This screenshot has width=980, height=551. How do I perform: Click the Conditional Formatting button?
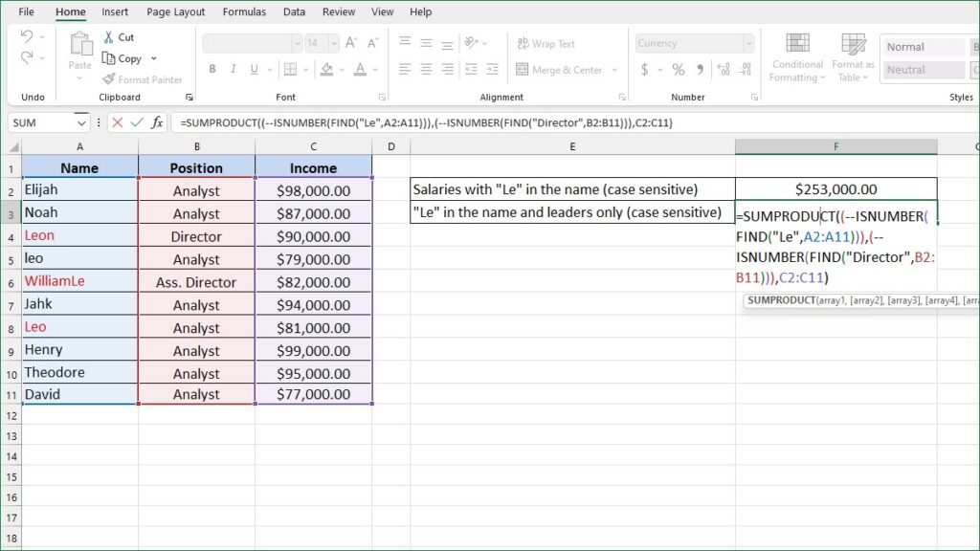click(x=797, y=57)
